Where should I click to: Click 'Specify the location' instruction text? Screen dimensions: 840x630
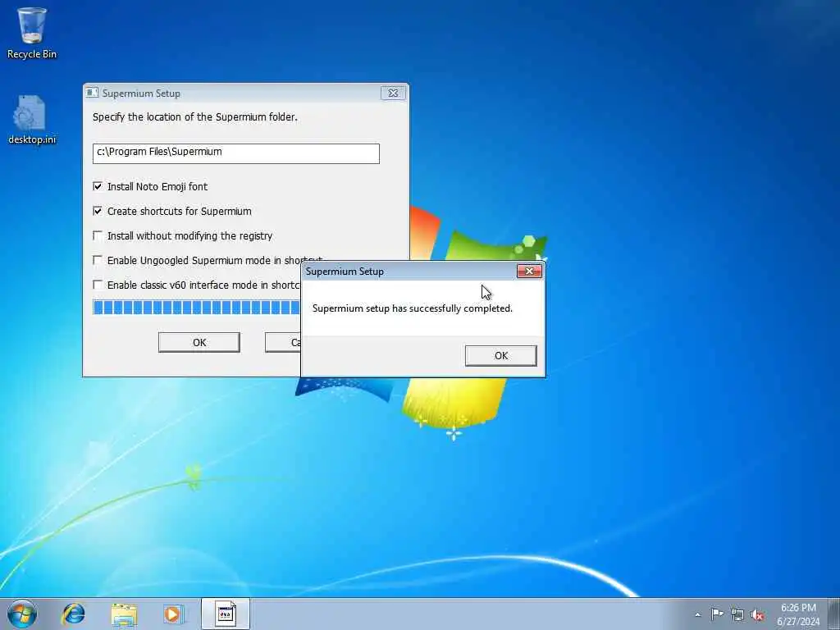195,116
